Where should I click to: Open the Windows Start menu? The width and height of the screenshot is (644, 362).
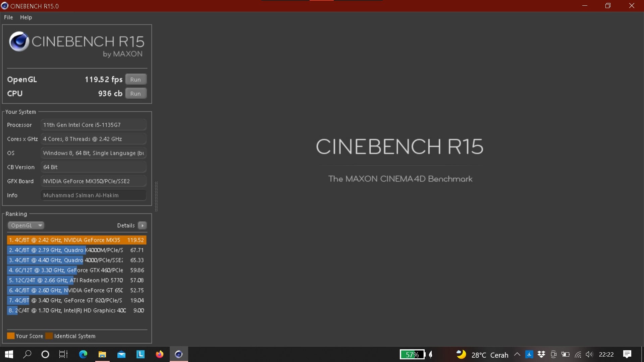[9, 354]
